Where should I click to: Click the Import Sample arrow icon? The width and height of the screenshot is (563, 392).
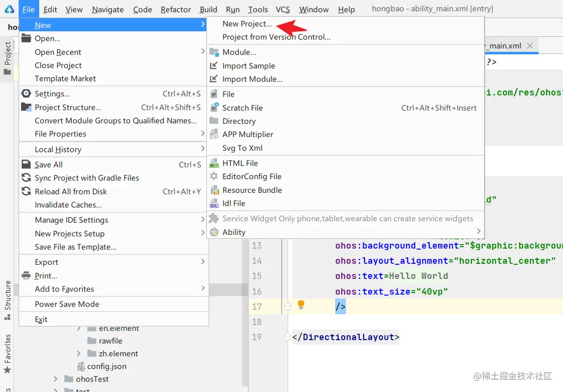click(214, 65)
